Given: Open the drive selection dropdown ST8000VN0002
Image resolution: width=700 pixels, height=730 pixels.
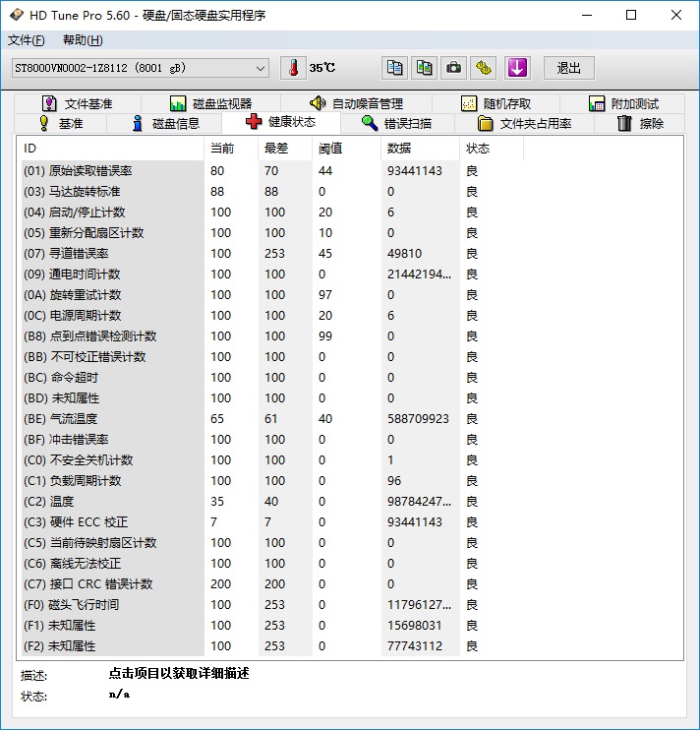Looking at the screenshot, I should 140,68.
